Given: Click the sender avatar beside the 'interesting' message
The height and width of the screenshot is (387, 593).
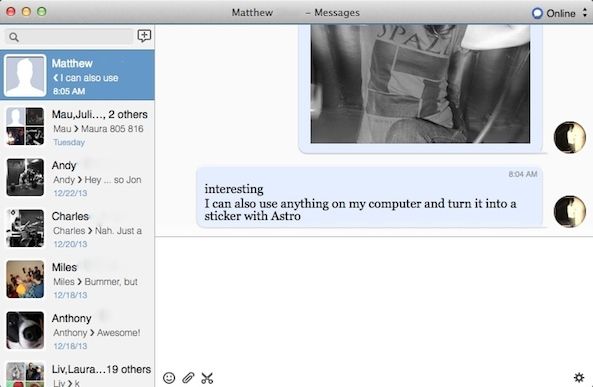Looking at the screenshot, I should pyautogui.click(x=570, y=211).
